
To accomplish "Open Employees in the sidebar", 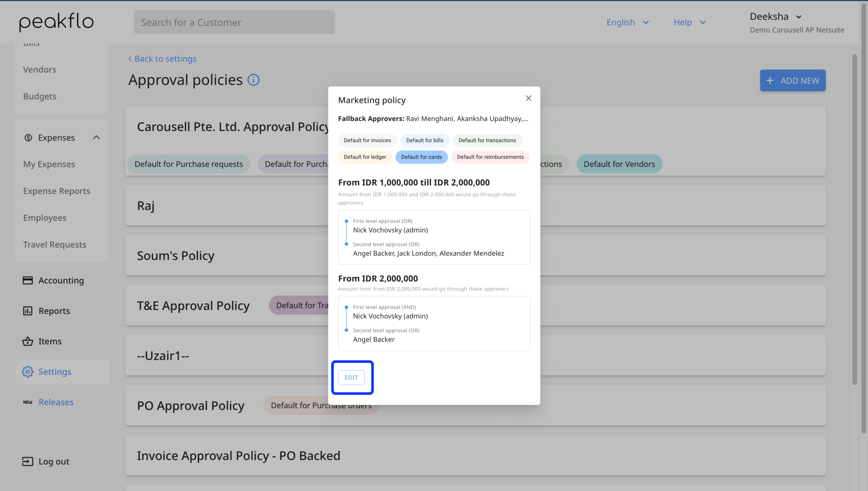I will [x=45, y=218].
